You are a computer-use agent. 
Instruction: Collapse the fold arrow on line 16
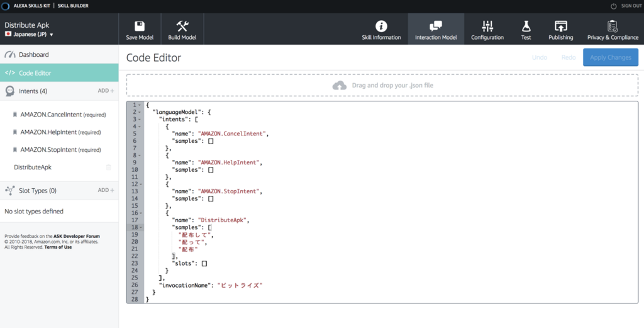click(140, 213)
